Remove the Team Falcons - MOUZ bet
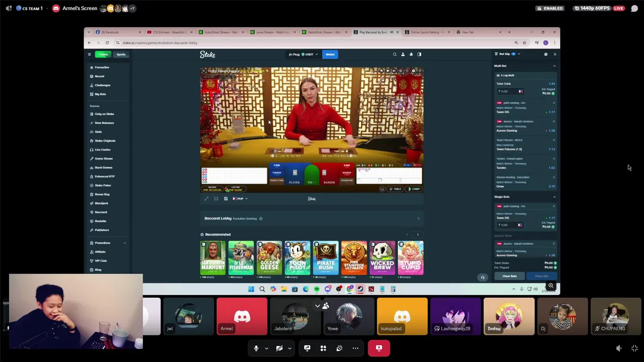This screenshot has width=644, height=362. coord(554,140)
